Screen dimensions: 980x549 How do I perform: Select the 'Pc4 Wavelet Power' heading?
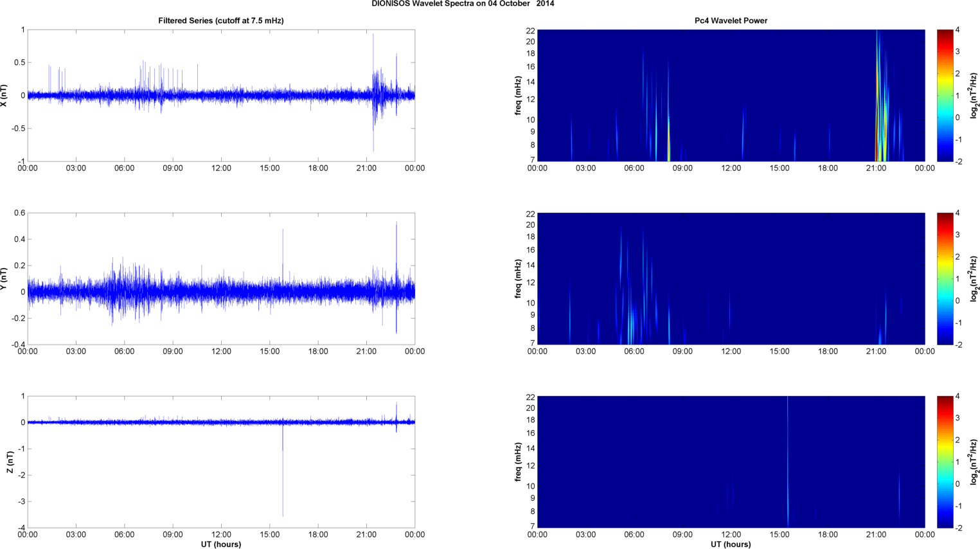point(731,21)
